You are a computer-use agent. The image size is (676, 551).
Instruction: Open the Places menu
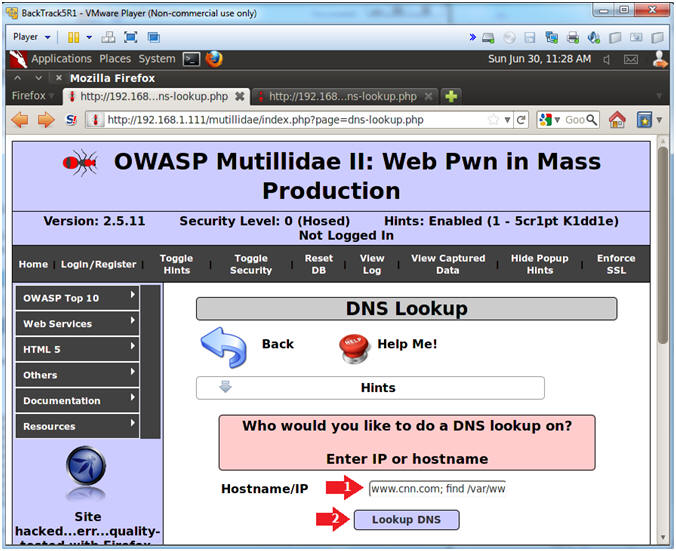click(115, 59)
